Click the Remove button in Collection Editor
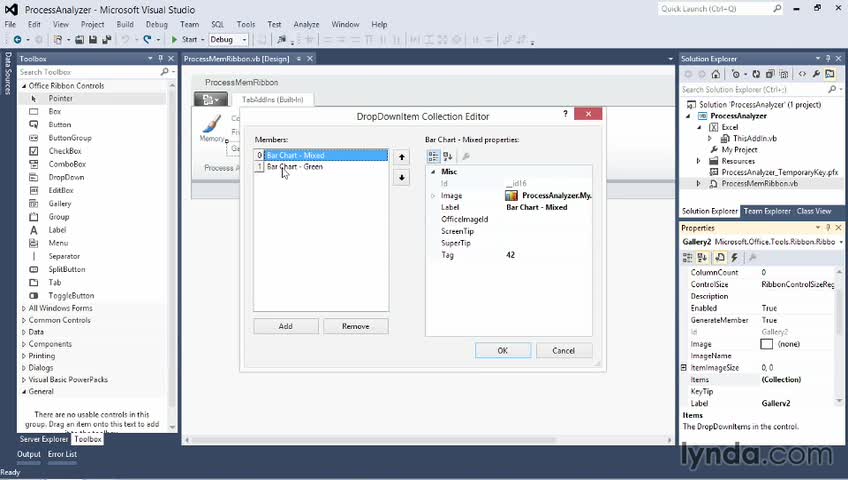The height and width of the screenshot is (480, 848). [x=355, y=326]
